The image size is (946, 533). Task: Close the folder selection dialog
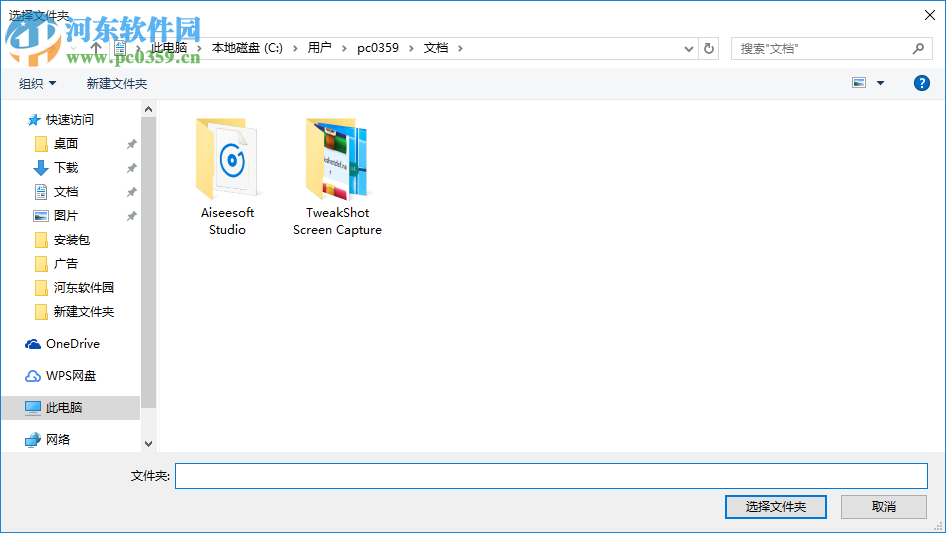(x=930, y=15)
